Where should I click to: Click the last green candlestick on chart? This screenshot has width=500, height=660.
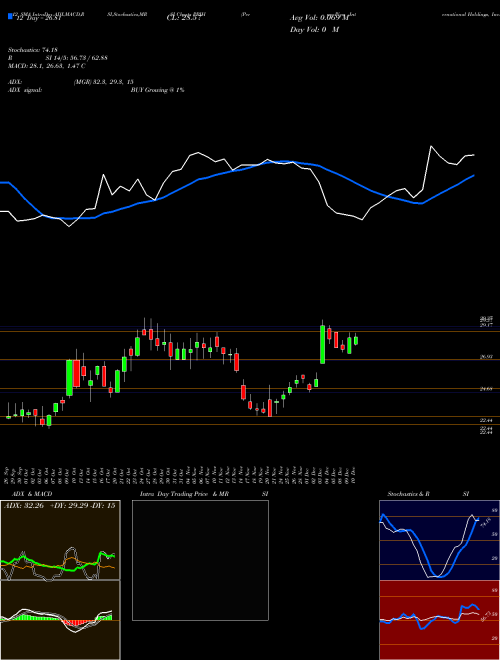[x=356, y=340]
